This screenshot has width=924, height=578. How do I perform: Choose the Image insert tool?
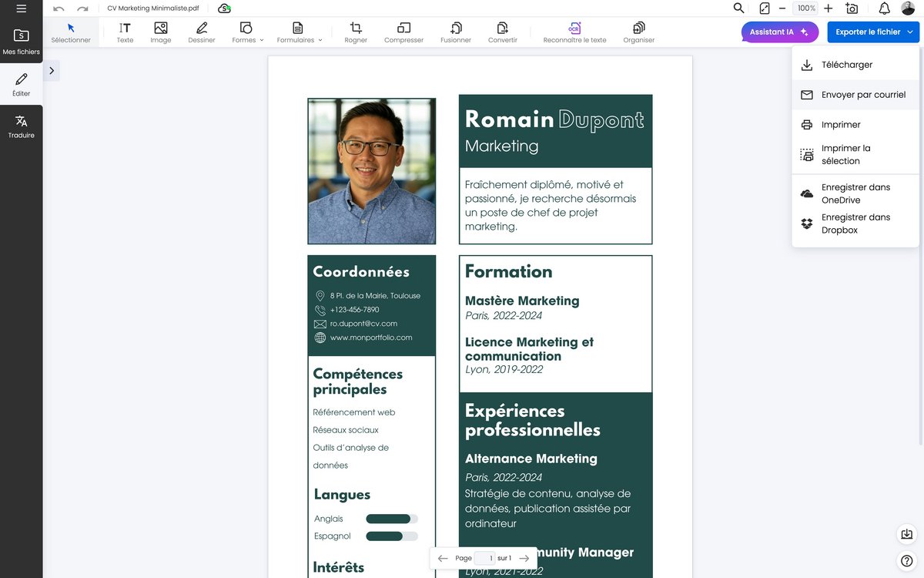click(x=161, y=32)
